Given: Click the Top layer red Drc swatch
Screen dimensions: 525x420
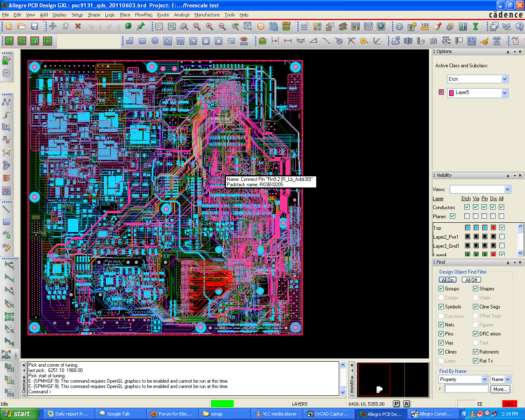Looking at the screenshot, I should pos(493,228).
